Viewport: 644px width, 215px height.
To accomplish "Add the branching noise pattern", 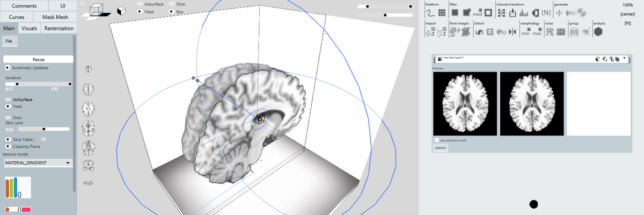I will point(550,32).
